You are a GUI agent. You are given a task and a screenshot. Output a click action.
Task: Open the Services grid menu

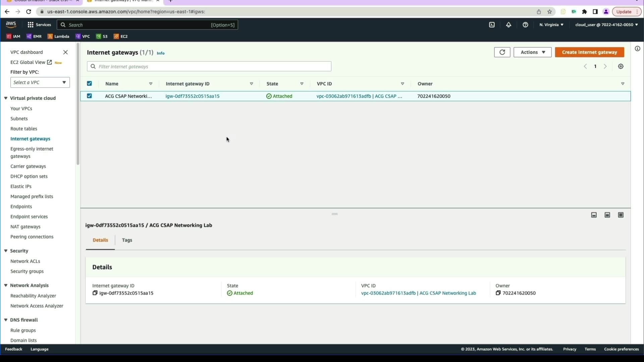pos(31,25)
